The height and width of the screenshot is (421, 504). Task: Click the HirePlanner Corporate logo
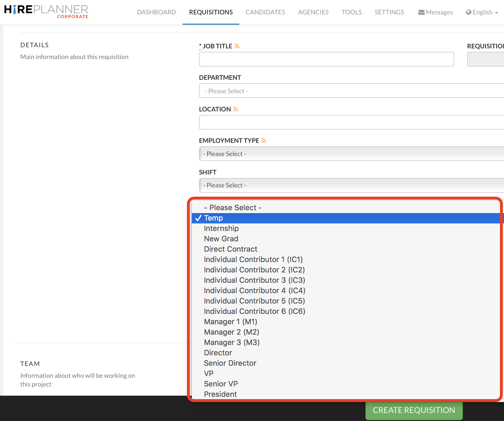coord(46,12)
